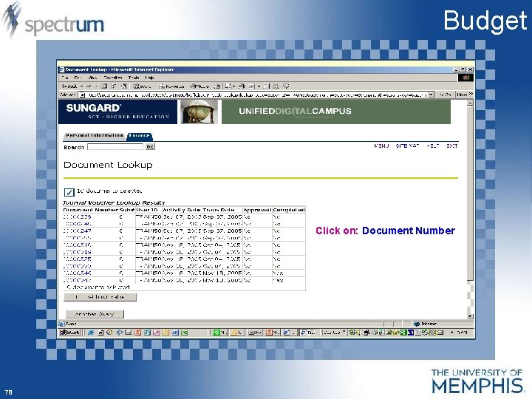Open the Tools menu
532x399 pixels.
[x=134, y=78]
